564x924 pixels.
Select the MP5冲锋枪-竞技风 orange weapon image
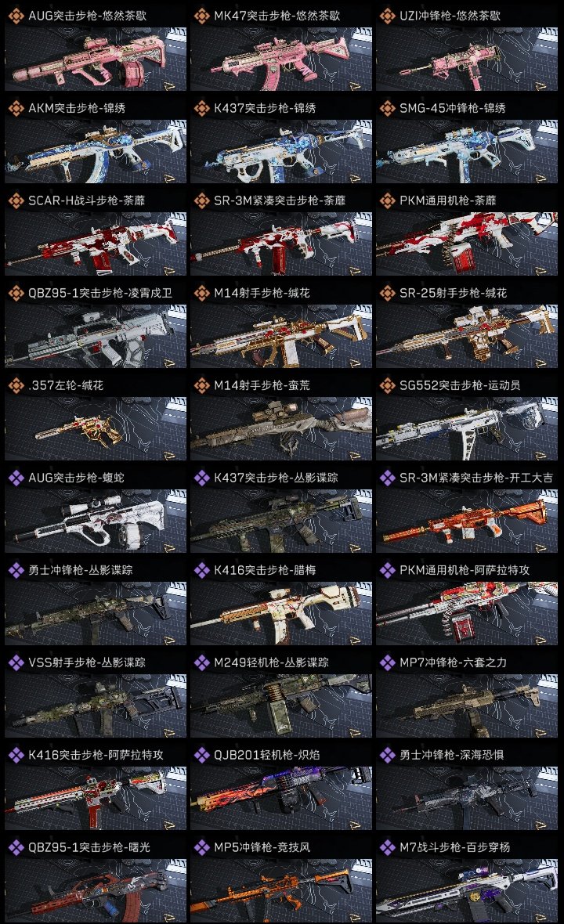281,890
